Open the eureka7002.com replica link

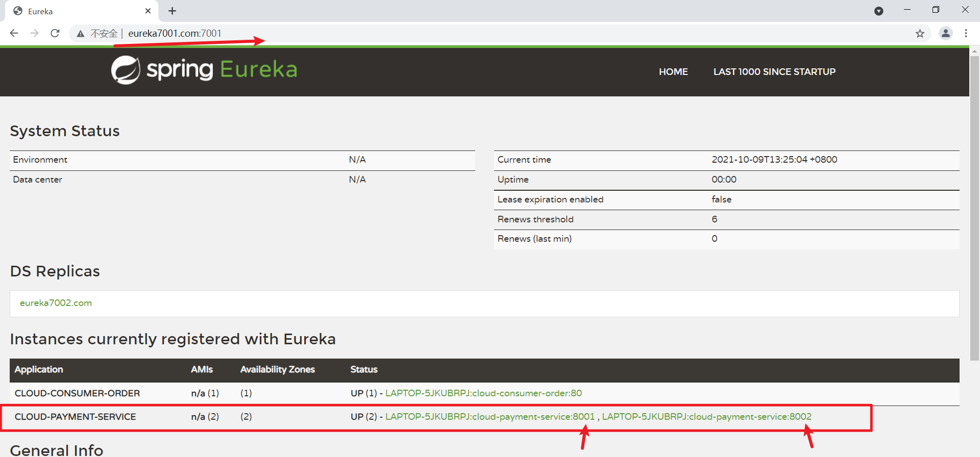56,303
